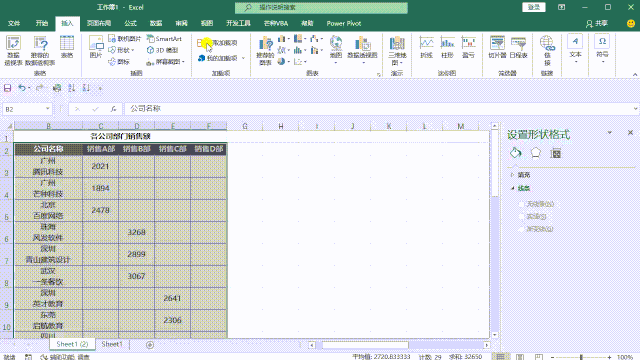The image size is (640, 360).
Task: Open the Sheet1 worksheet tab
Action: pyautogui.click(x=112, y=344)
